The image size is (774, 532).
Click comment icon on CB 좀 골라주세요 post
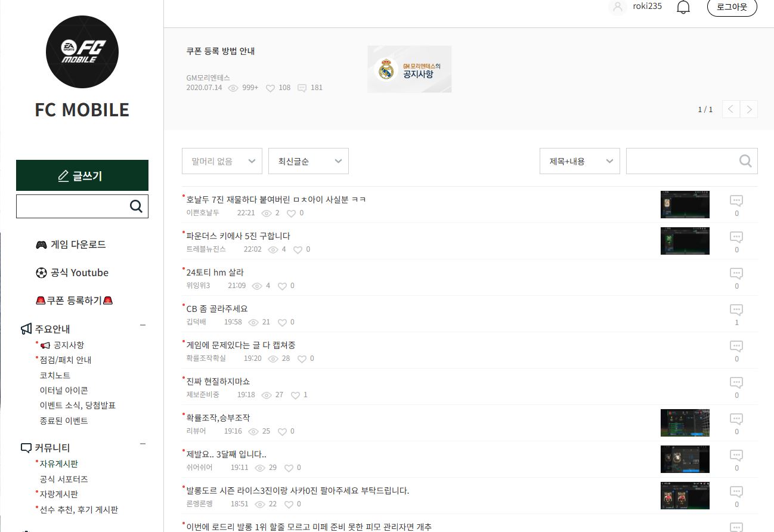(736, 310)
